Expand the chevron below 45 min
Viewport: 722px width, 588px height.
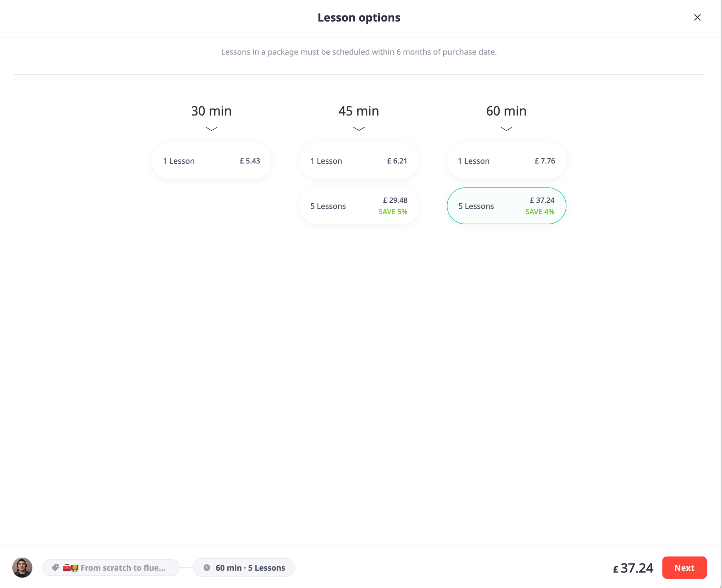[358, 129]
